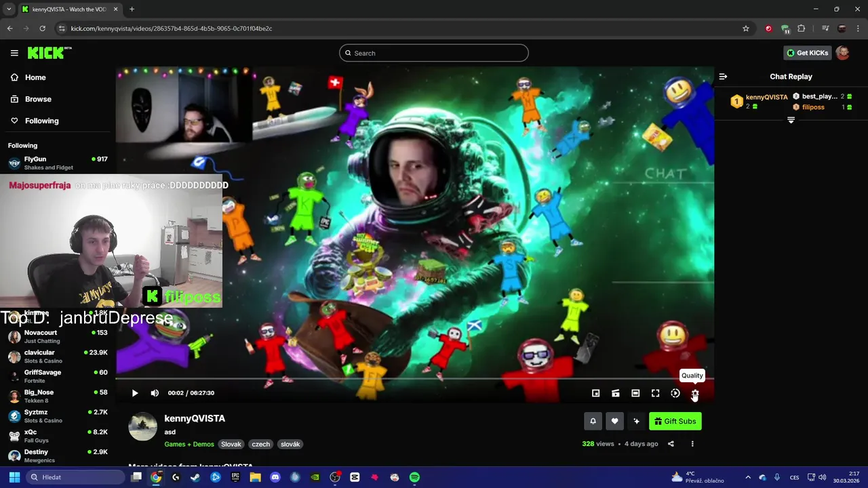Click the KICK logo
This screenshot has width=868, height=488.
(x=49, y=53)
